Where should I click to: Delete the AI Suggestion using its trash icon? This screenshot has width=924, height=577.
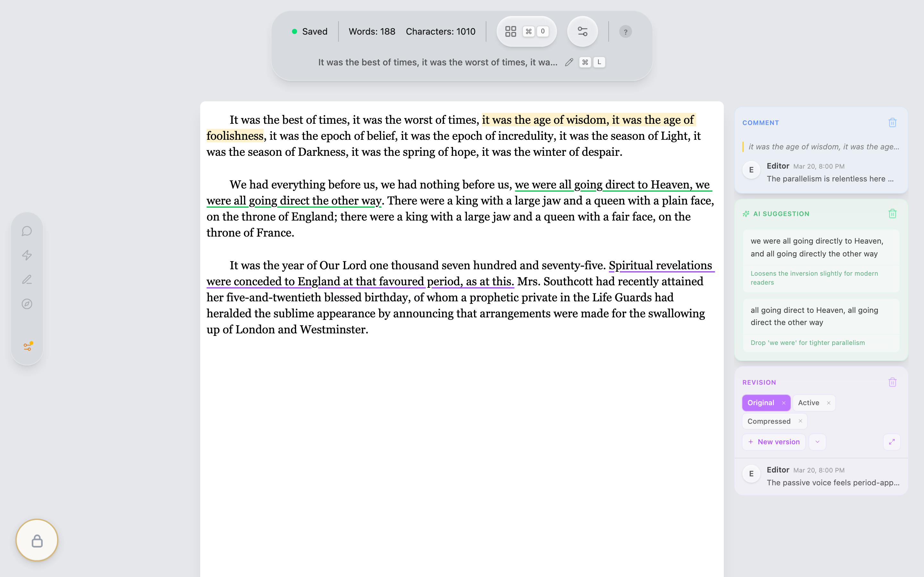[x=892, y=213]
